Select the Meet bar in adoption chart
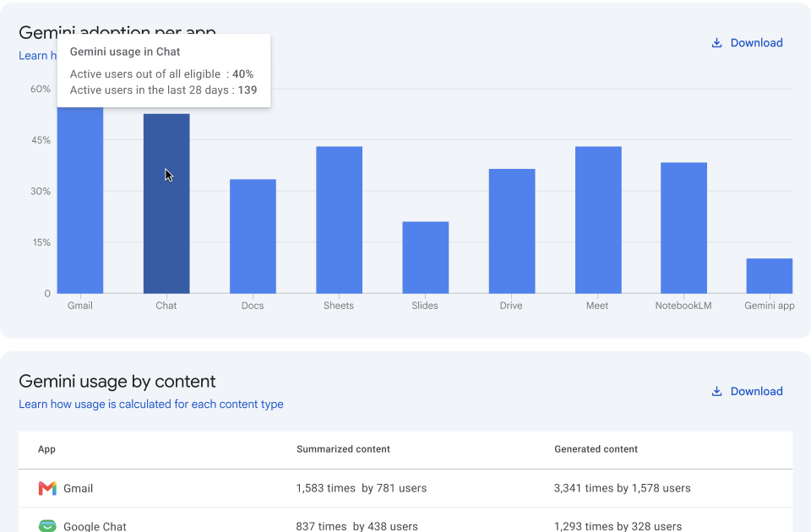The width and height of the screenshot is (811, 532). pos(598,220)
